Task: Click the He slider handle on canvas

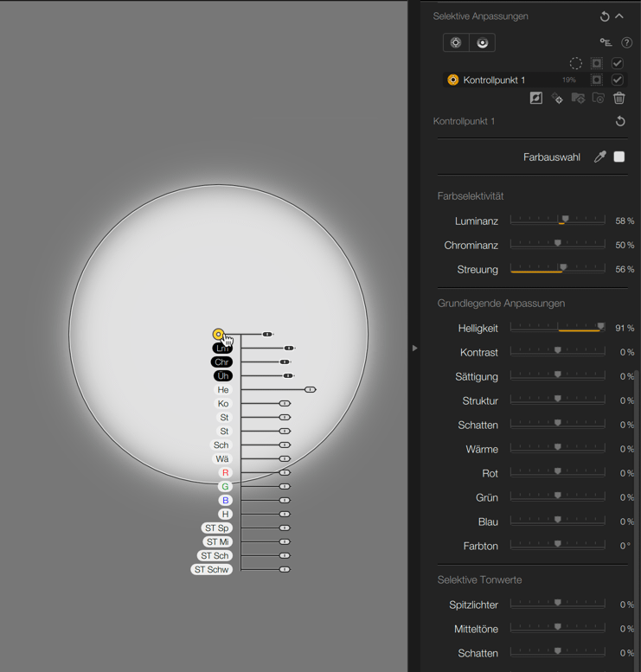Action: (x=311, y=389)
